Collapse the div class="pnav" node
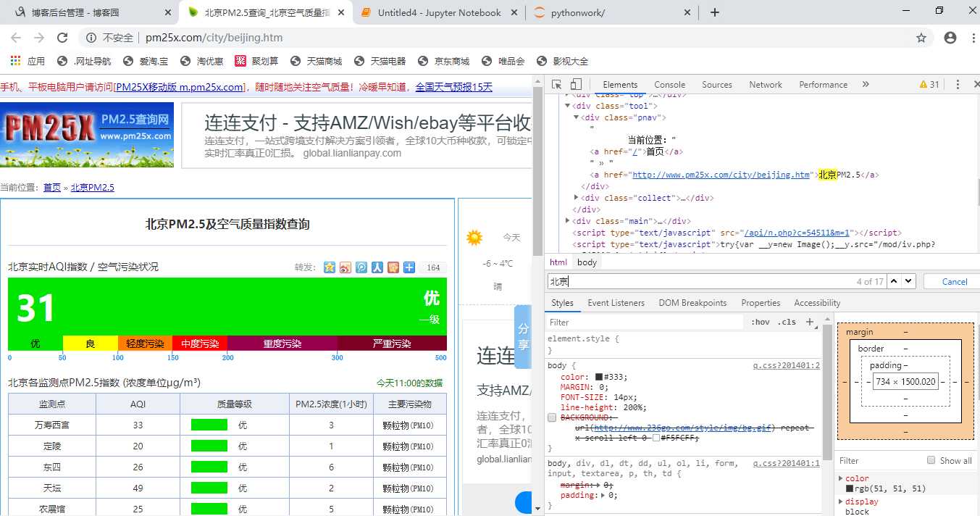 pyautogui.click(x=577, y=117)
